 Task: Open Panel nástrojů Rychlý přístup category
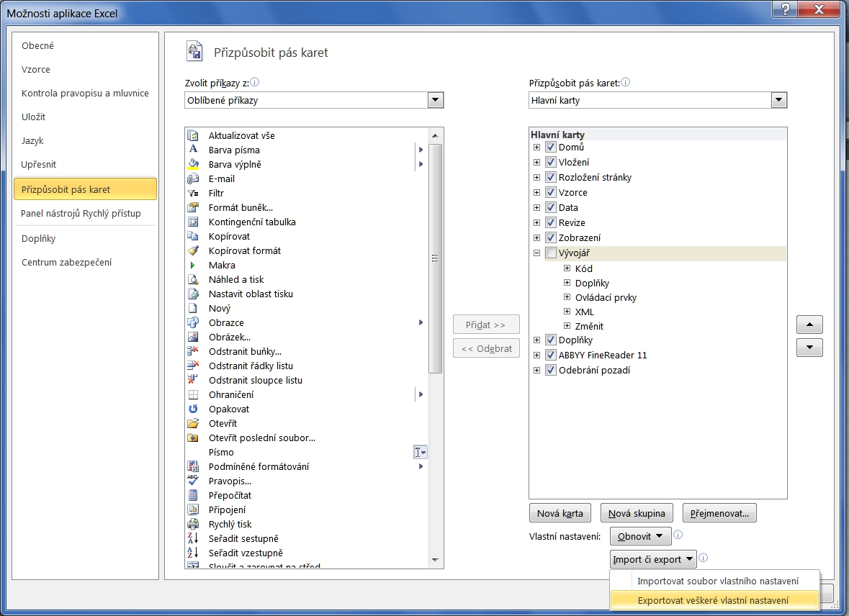(85, 213)
